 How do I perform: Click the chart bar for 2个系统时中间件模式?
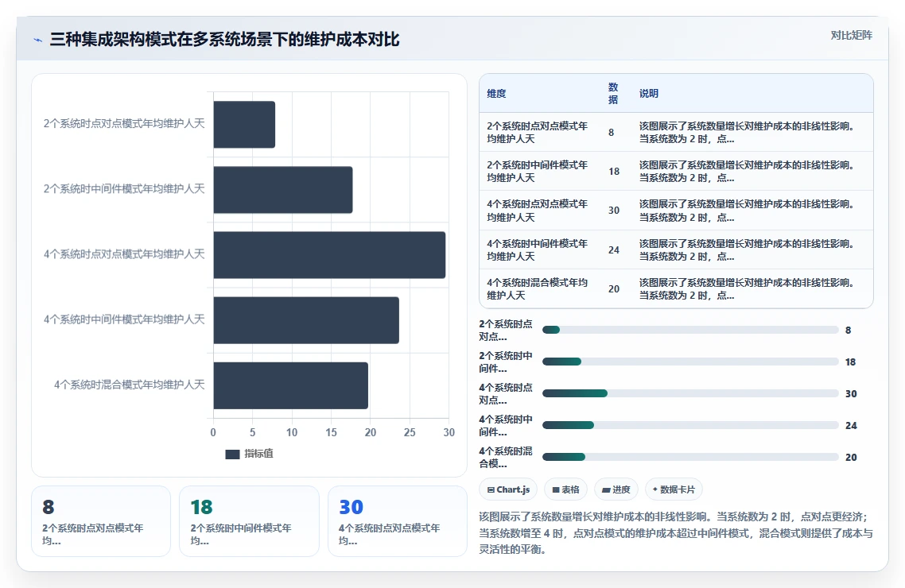point(283,190)
